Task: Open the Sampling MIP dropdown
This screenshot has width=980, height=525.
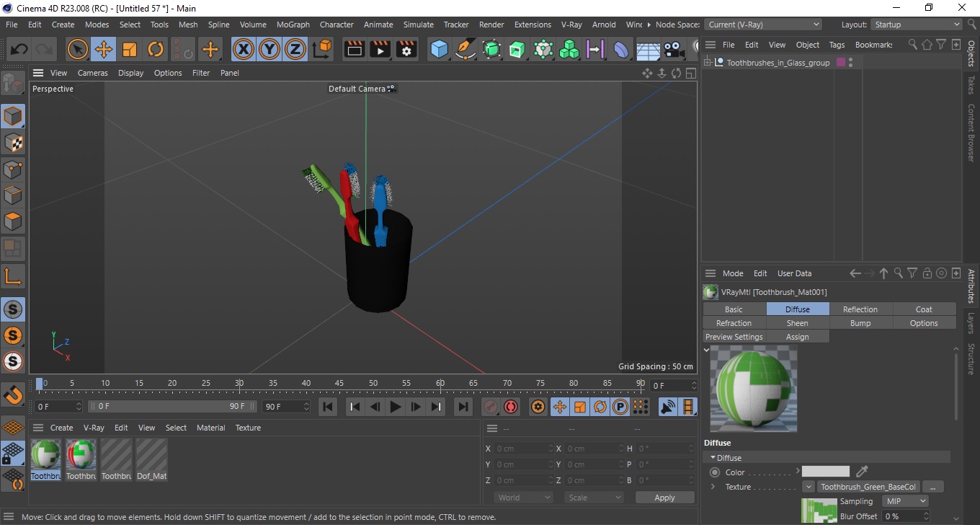Action: [x=906, y=501]
